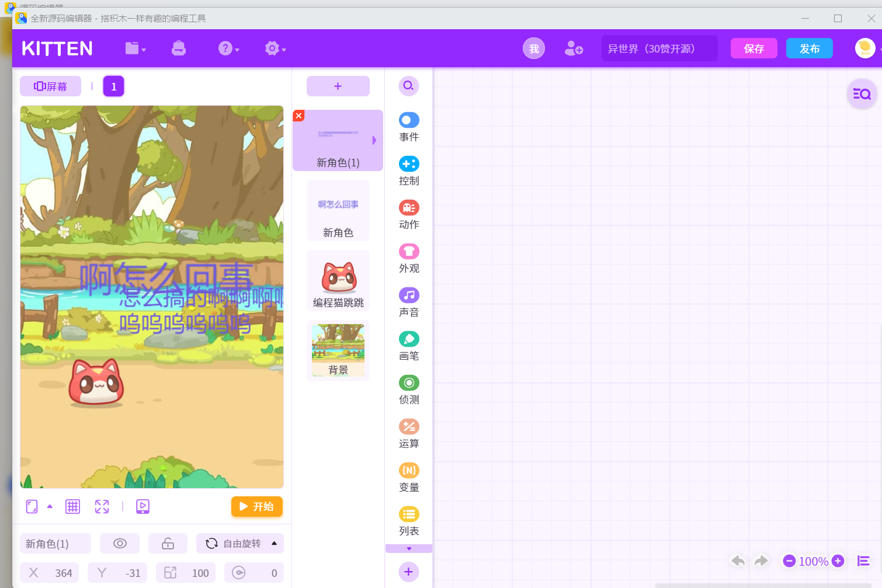Select the 背景 backdrop thumbnail
The image size is (882, 588).
pyautogui.click(x=338, y=350)
